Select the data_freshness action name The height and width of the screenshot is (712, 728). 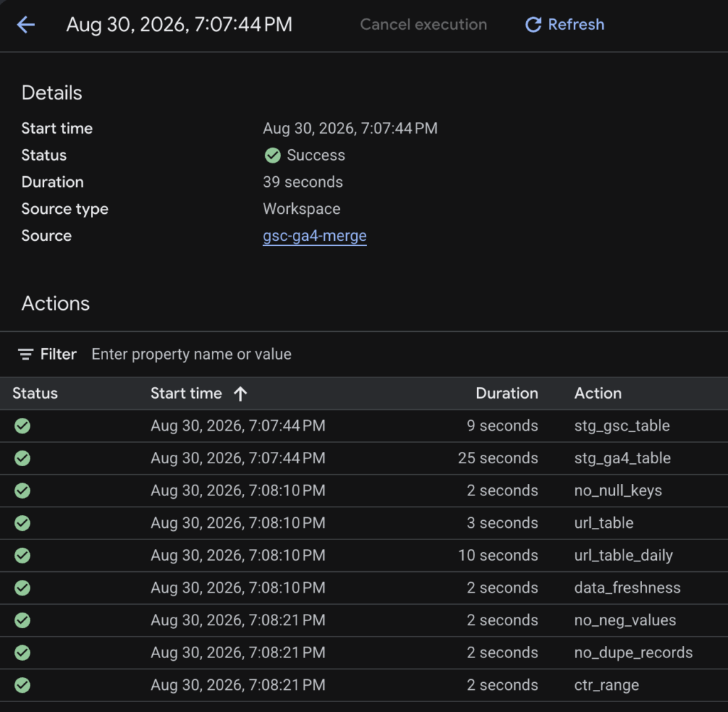click(x=627, y=588)
